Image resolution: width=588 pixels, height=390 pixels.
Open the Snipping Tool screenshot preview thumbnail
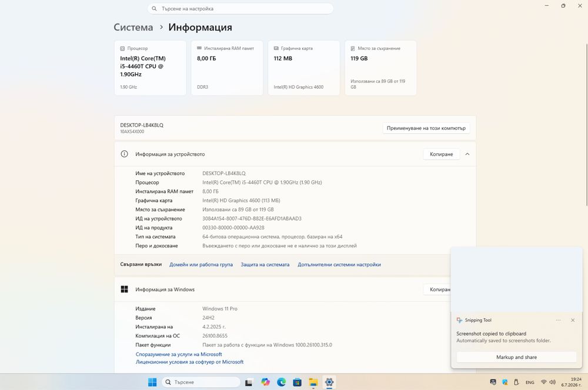click(516, 280)
